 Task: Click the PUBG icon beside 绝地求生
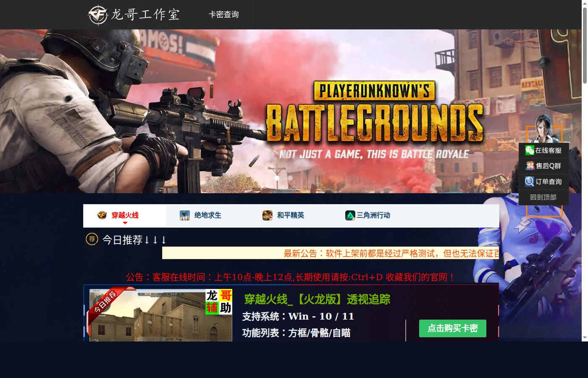click(185, 215)
